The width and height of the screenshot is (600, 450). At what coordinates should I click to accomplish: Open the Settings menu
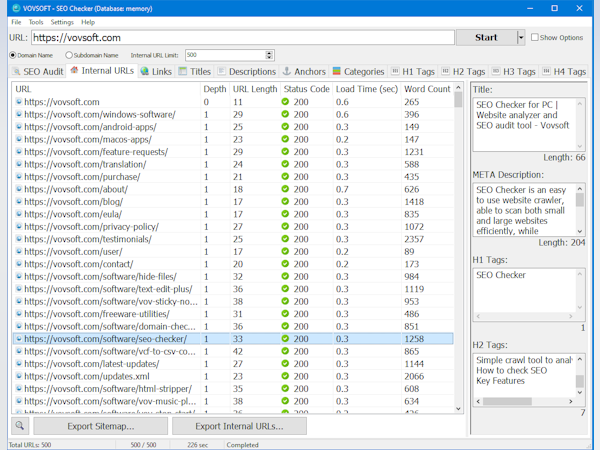coord(62,22)
